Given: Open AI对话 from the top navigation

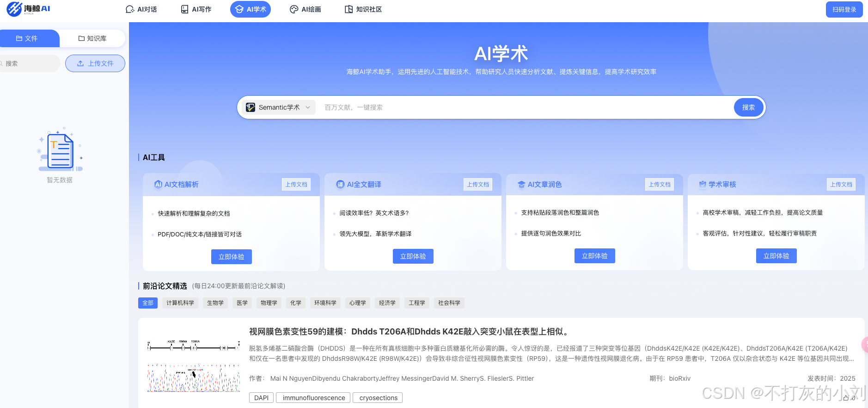Looking at the screenshot, I should click(x=141, y=9).
